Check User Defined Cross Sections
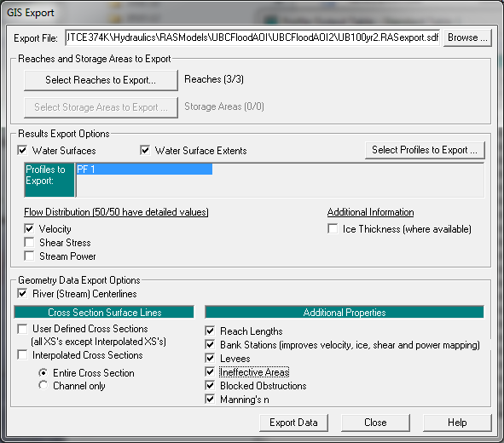504x443 pixels. tap(22, 329)
